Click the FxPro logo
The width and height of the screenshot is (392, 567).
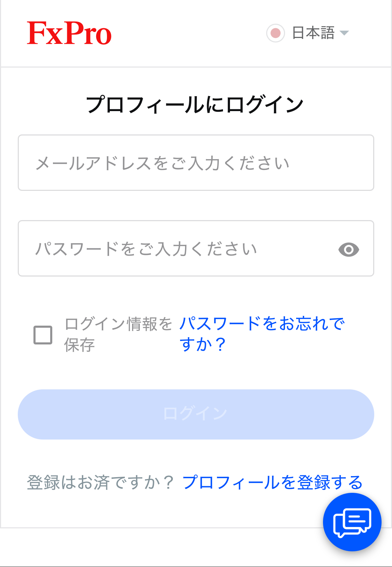(x=69, y=33)
